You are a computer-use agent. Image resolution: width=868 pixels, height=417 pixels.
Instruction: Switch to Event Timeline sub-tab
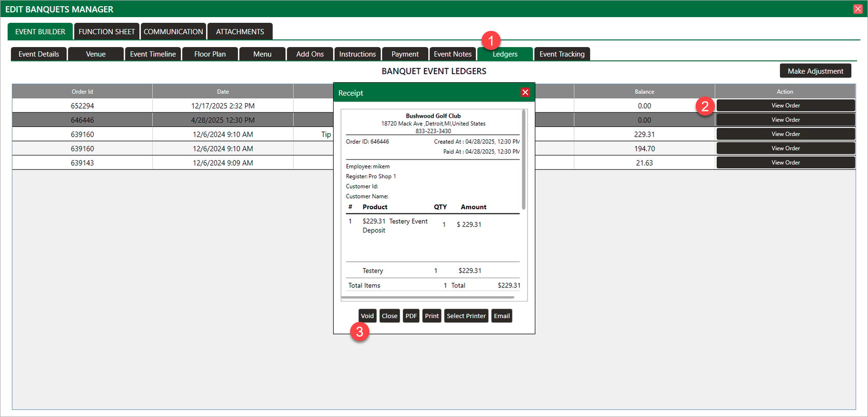[x=153, y=54]
